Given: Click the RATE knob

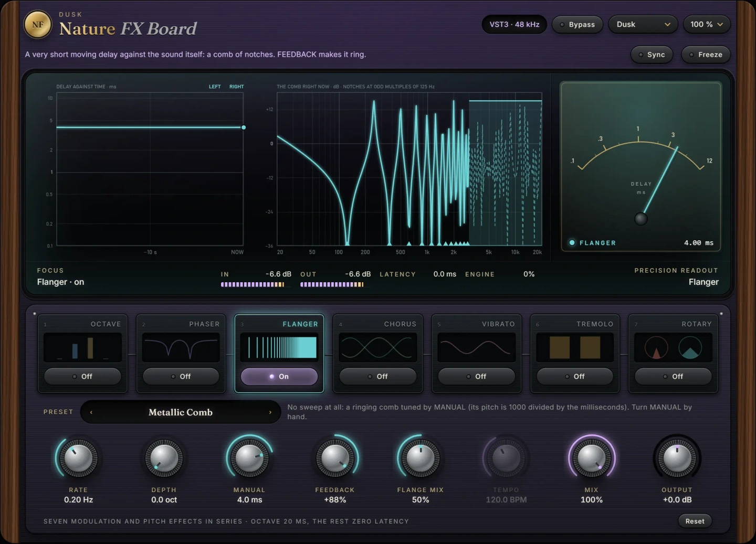Looking at the screenshot, I should [x=78, y=458].
